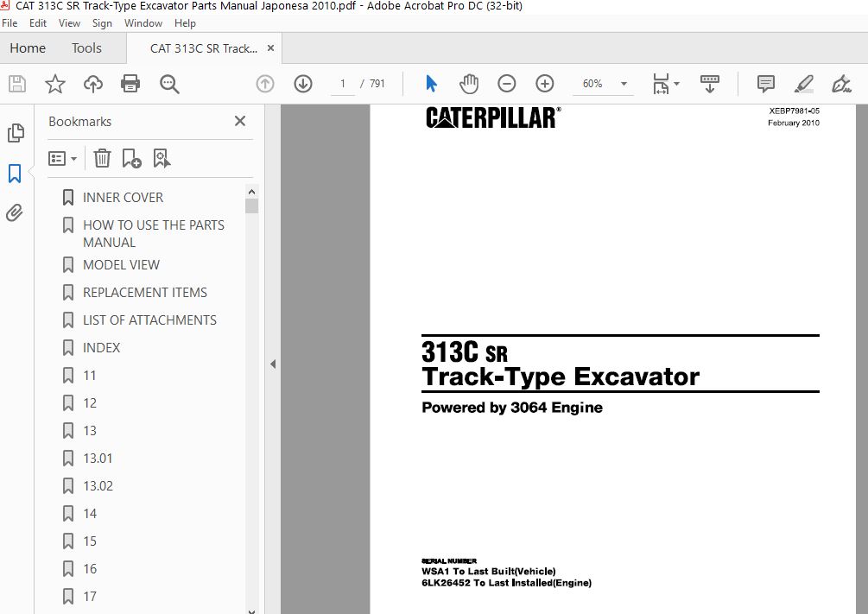Click the bookmarks scrollbar thumb

(x=252, y=206)
